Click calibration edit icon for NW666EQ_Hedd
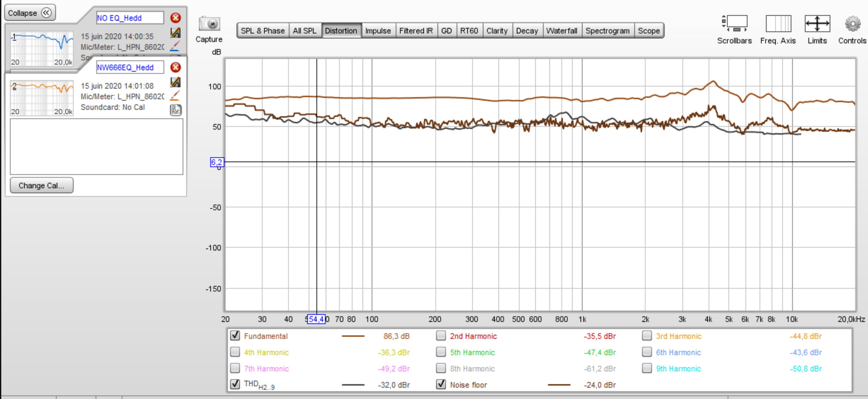The image size is (868, 399). coord(175,82)
